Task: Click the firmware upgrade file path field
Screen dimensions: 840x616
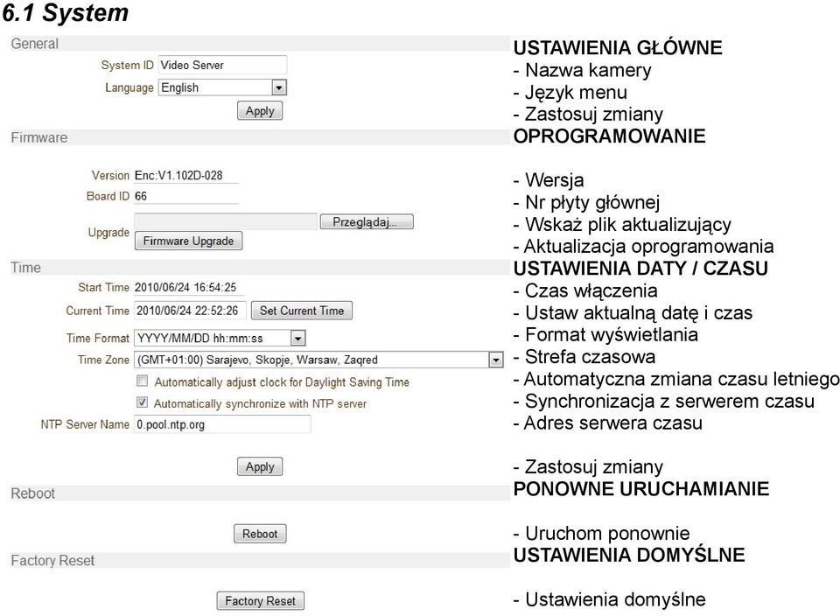Action: click(226, 221)
